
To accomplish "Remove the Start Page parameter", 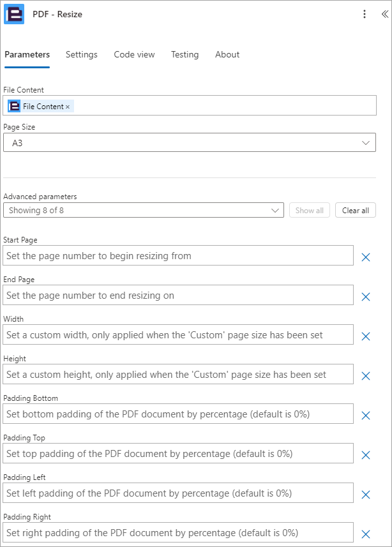I will (366, 257).
